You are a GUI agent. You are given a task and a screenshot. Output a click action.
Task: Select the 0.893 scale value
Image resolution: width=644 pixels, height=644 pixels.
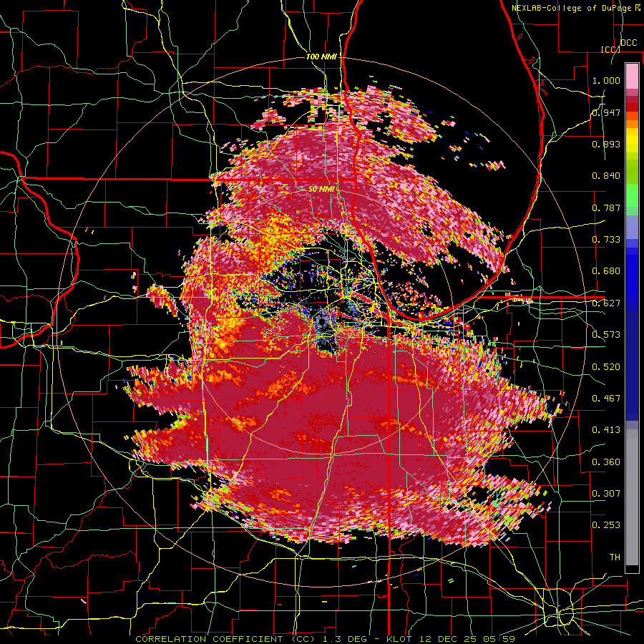(x=606, y=144)
